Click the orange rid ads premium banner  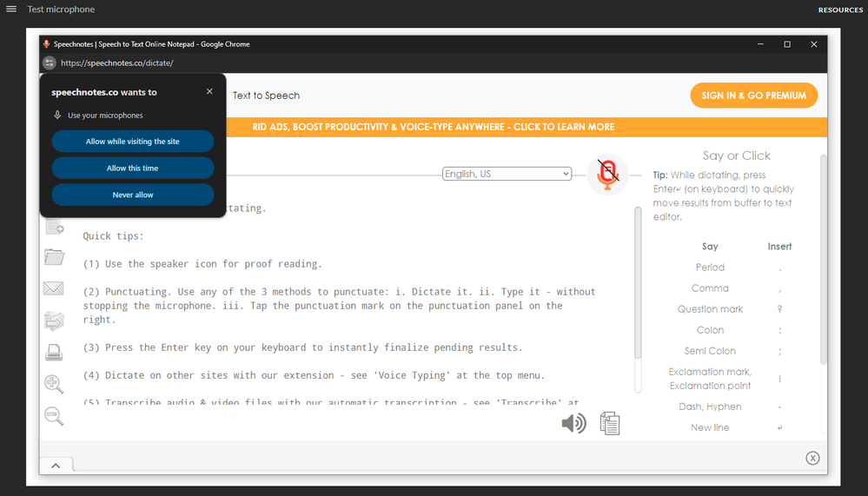pyautogui.click(x=434, y=127)
